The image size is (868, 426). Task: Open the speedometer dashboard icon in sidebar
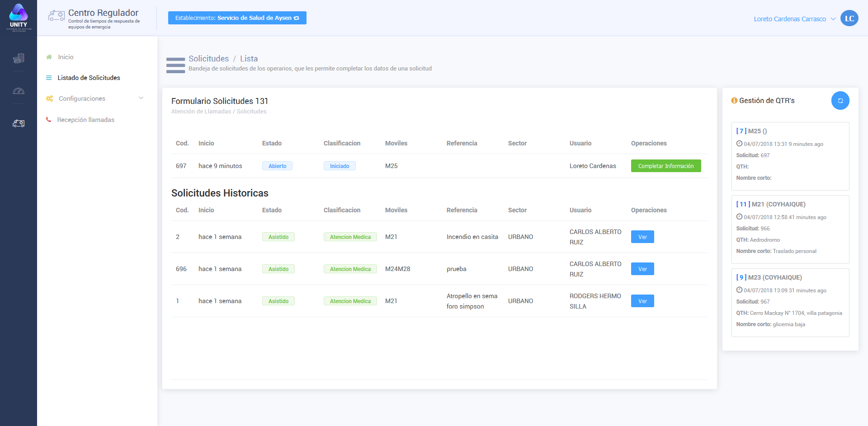pos(19,91)
